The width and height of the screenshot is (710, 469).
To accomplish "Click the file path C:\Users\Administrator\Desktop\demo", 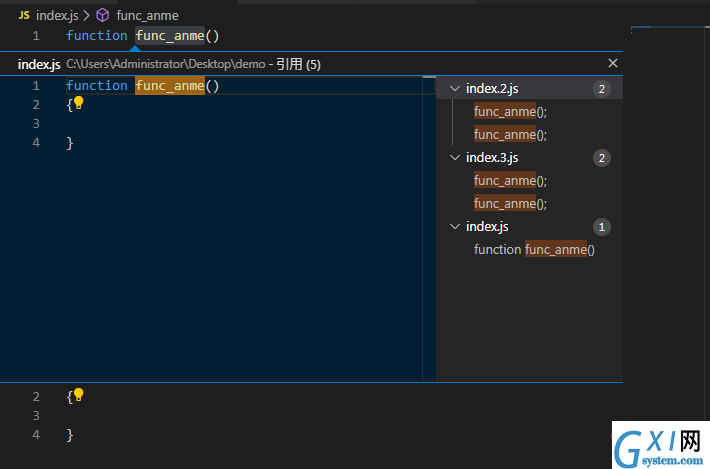I will tap(166, 64).
